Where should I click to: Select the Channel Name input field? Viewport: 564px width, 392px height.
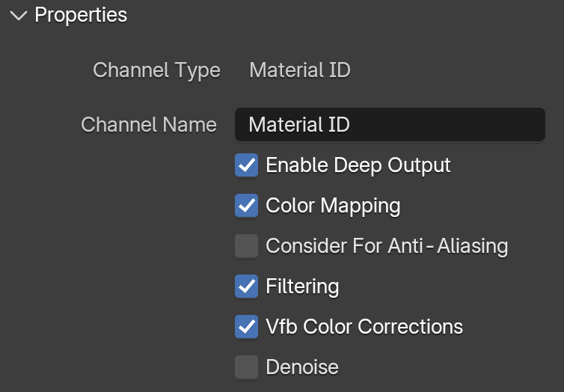[x=390, y=124]
